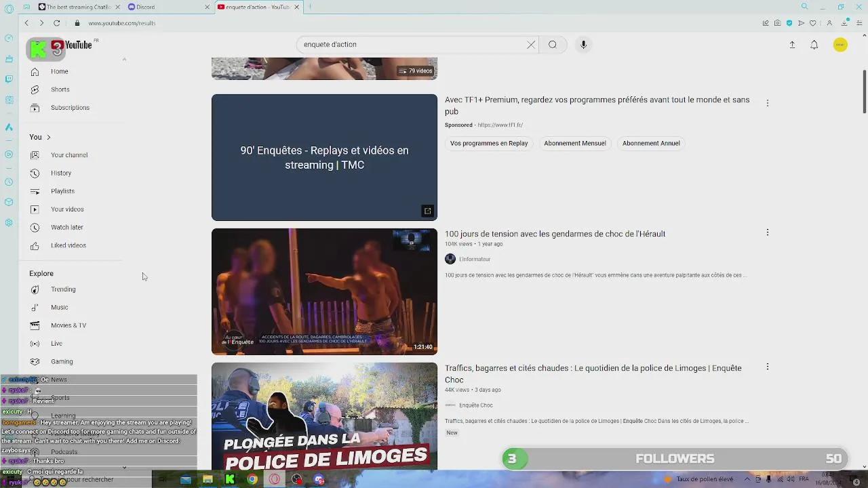Click the 'Abonnement Annuel' chip
This screenshot has height=488, width=868.
point(651,143)
